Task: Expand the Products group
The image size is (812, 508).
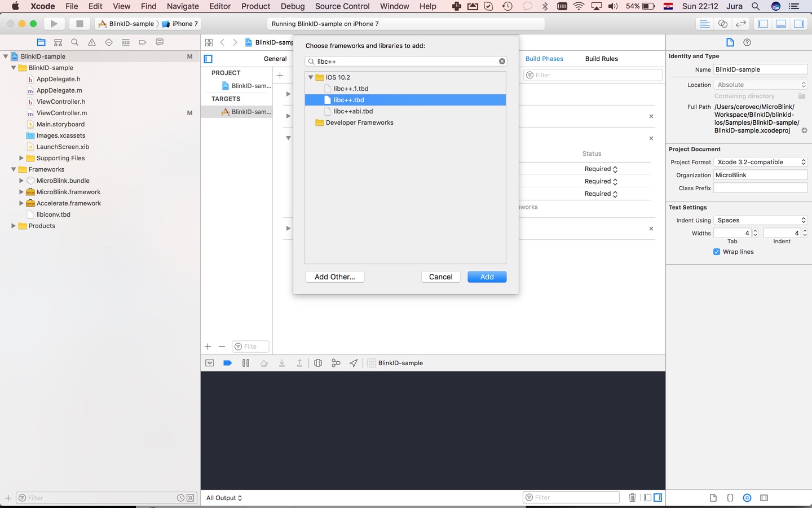Action: (14, 226)
